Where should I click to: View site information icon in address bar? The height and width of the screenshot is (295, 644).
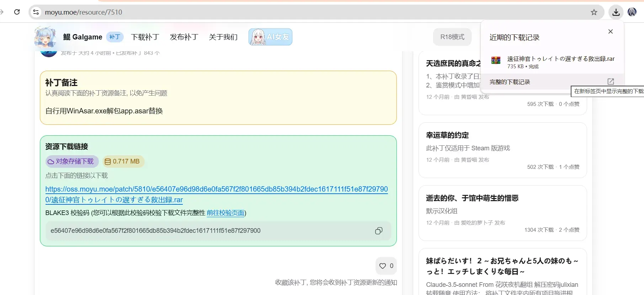[36, 12]
